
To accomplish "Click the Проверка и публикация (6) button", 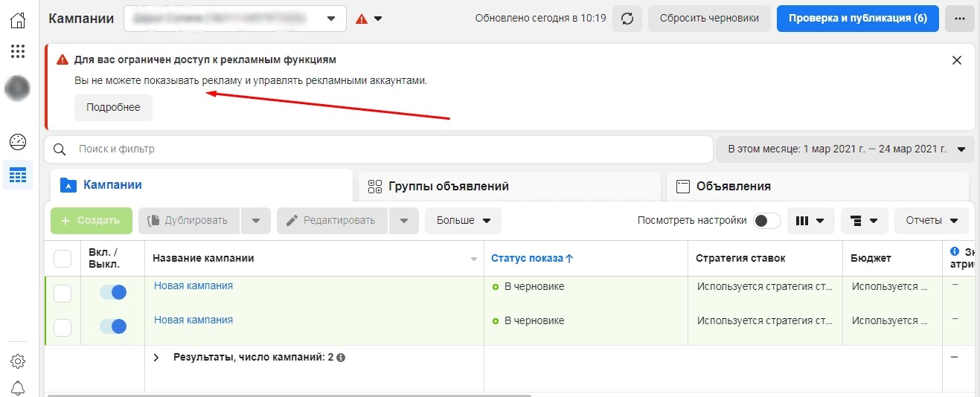I will [857, 19].
